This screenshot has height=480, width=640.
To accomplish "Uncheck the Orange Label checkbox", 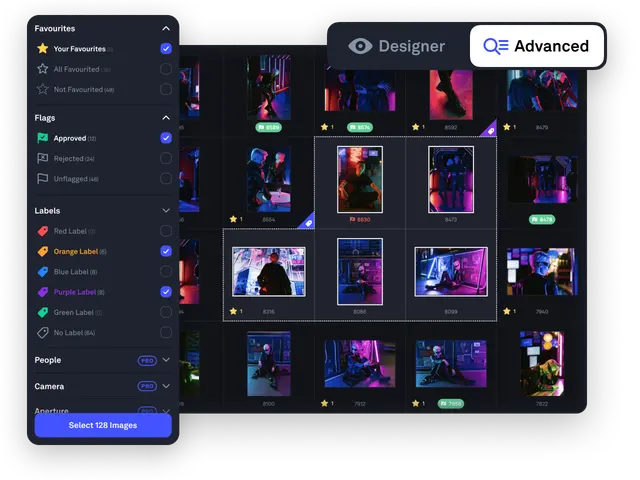I will click(x=166, y=251).
